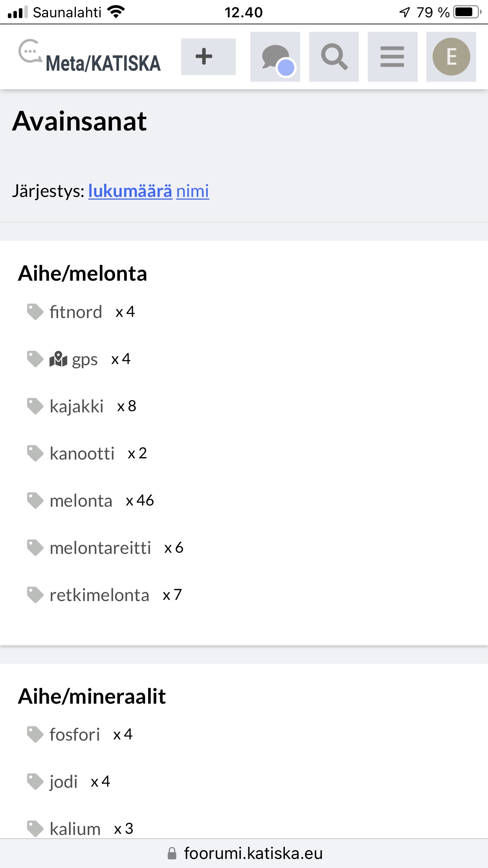The image size is (488, 868).
Task: Select the melonta tag
Action: point(81,501)
